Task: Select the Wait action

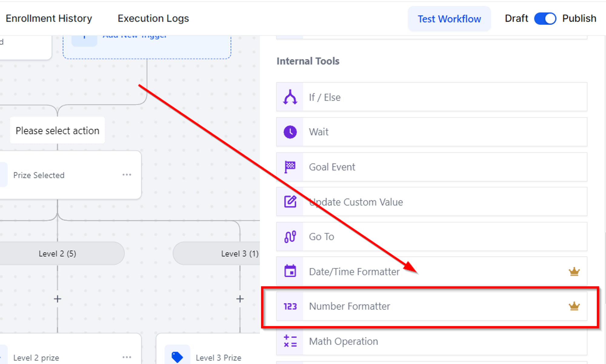Action: click(x=431, y=132)
